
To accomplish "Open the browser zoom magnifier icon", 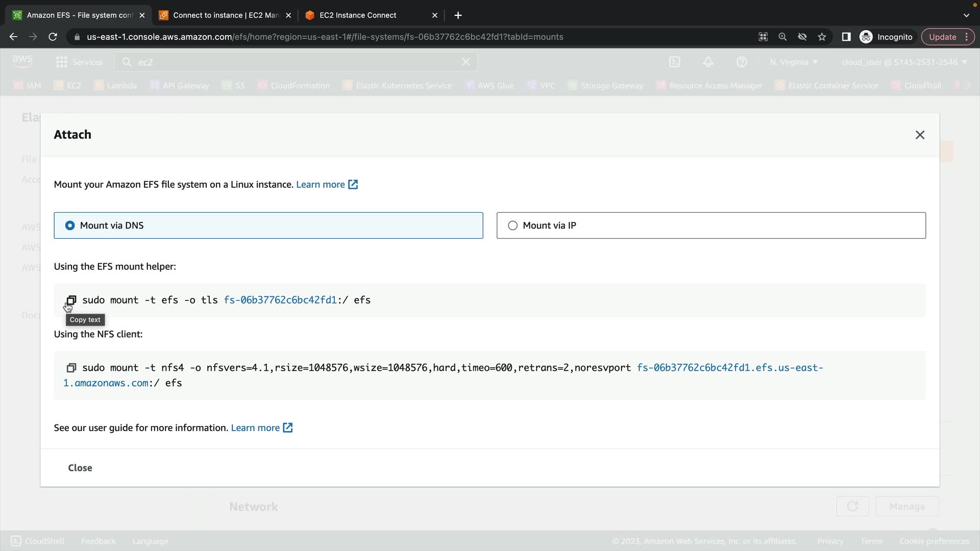I will [x=782, y=37].
